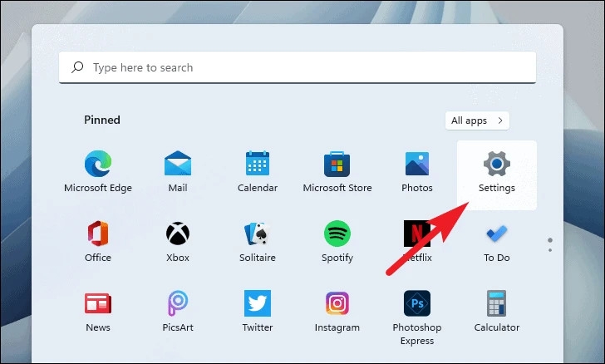The image size is (605, 364).
Task: Open the Xbox app
Action: click(178, 241)
